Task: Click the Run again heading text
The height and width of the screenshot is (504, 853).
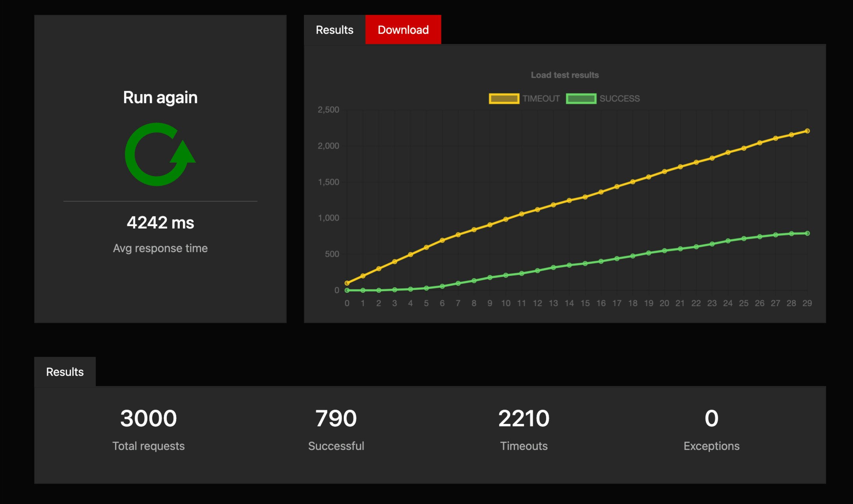Action: pyautogui.click(x=160, y=97)
